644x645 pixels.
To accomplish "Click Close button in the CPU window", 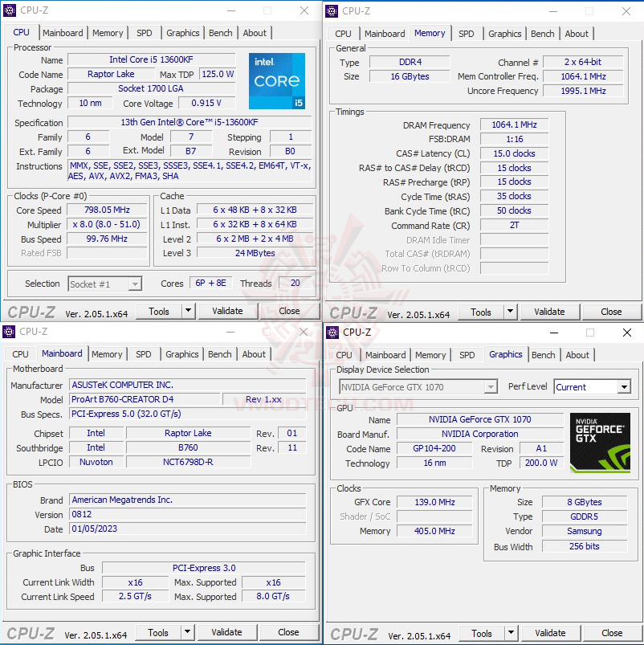I will (x=289, y=311).
